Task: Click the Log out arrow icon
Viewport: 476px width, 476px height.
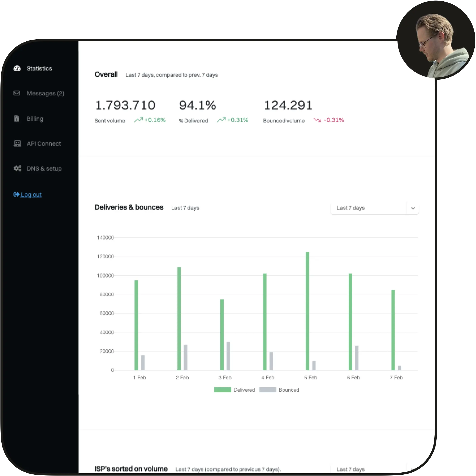Action: coord(16,194)
